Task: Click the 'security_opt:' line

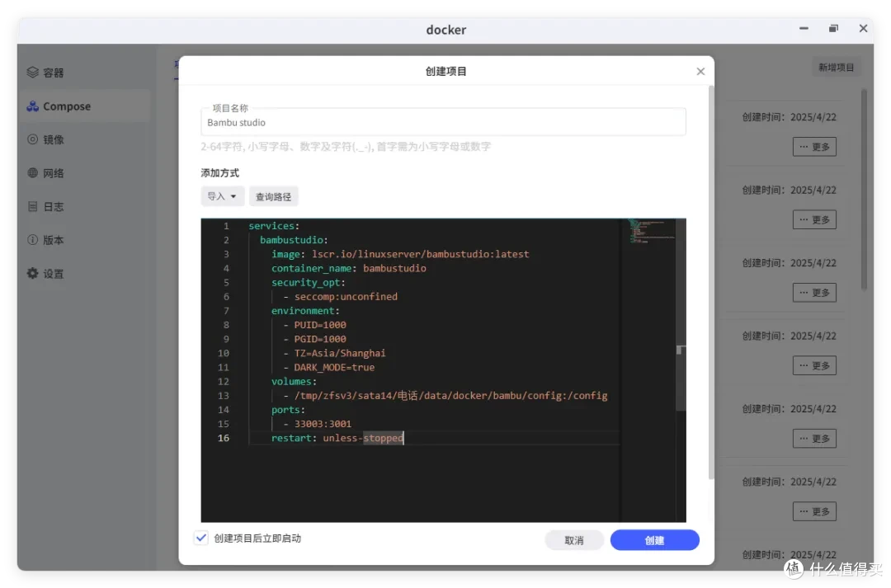Action: pyautogui.click(x=308, y=282)
